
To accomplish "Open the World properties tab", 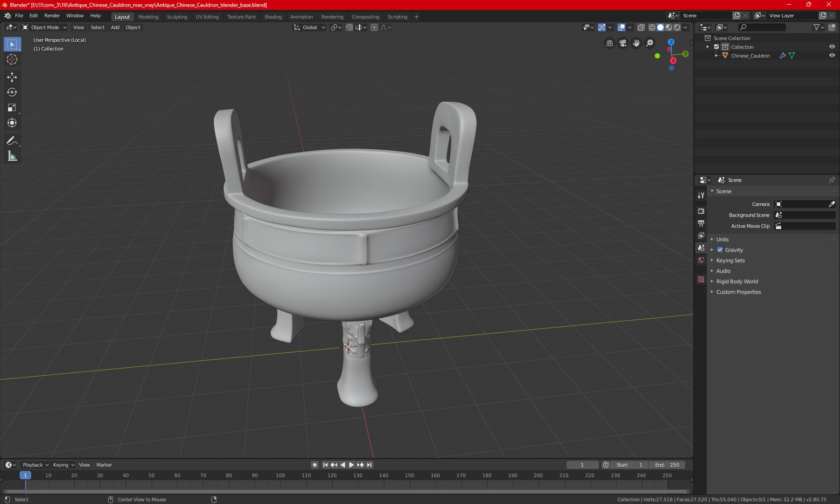I will (701, 260).
